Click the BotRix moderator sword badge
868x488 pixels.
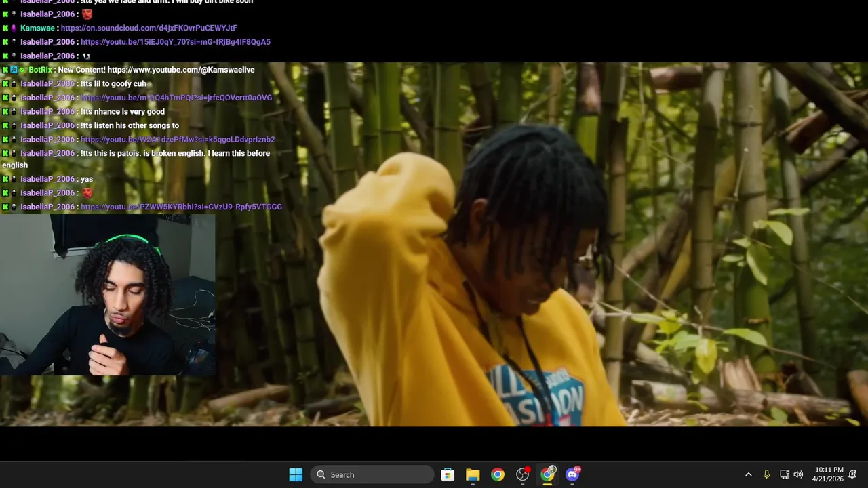14,70
